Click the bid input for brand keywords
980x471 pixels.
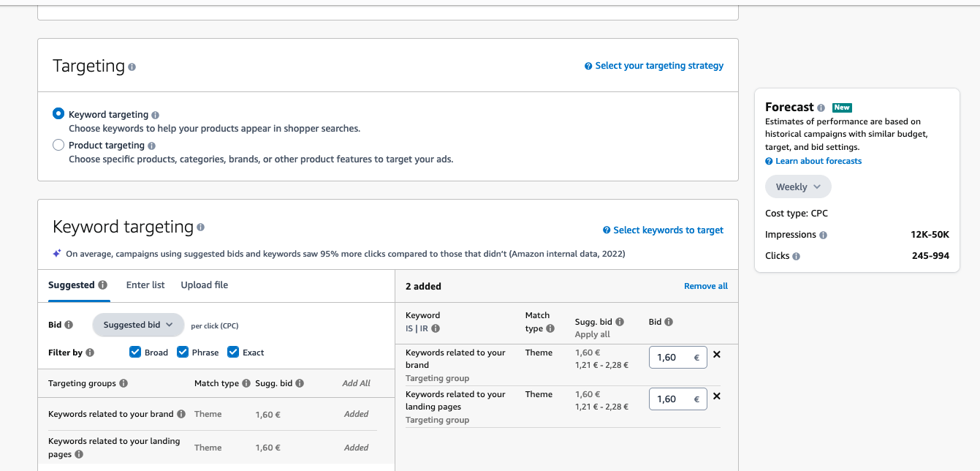click(x=671, y=358)
